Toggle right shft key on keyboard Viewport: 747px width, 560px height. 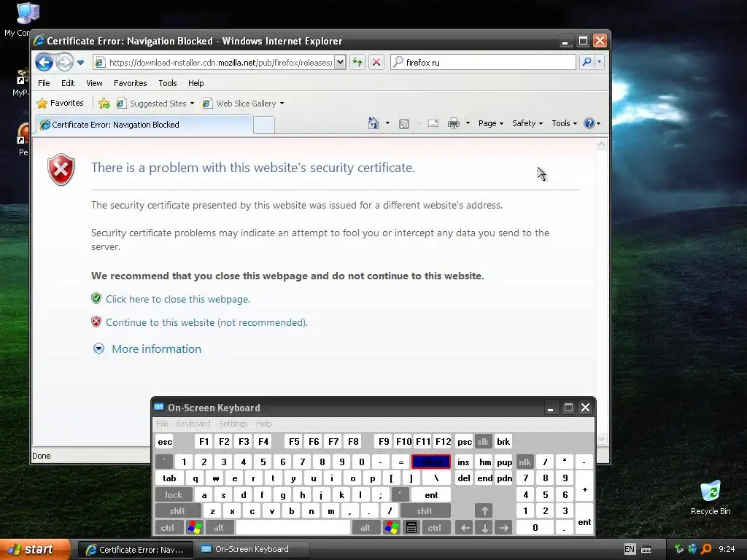point(425,511)
